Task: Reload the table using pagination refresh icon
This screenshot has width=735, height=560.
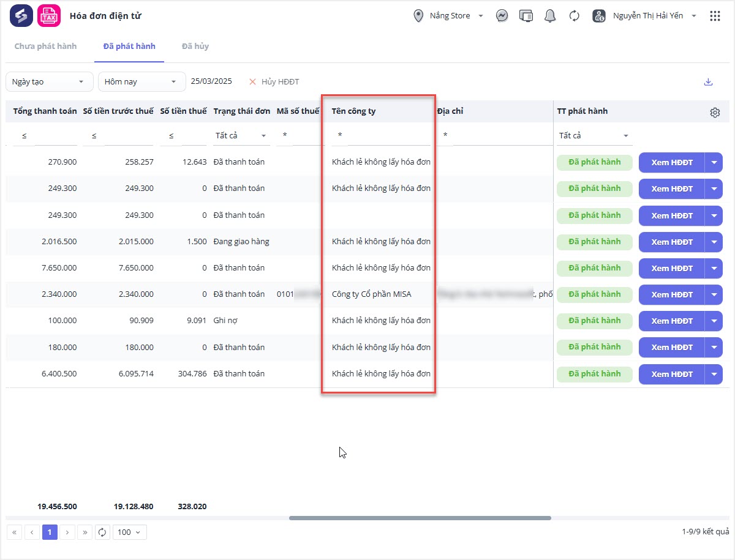Action: pyautogui.click(x=102, y=532)
